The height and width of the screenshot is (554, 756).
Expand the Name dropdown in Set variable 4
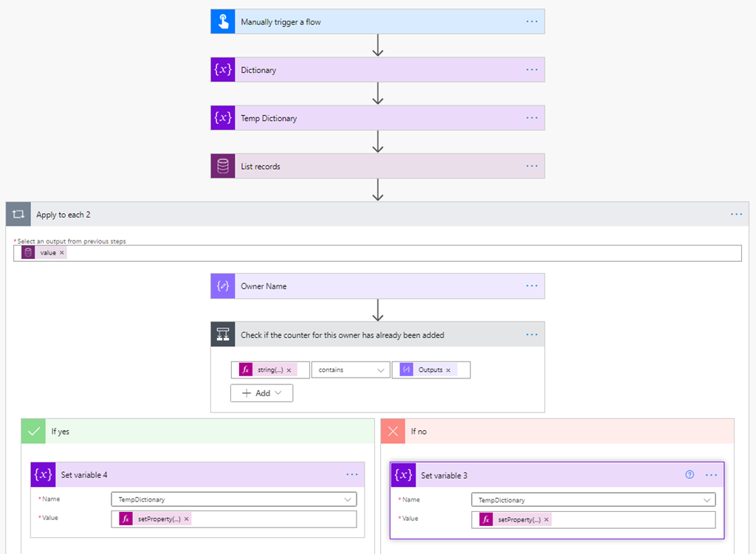348,499
